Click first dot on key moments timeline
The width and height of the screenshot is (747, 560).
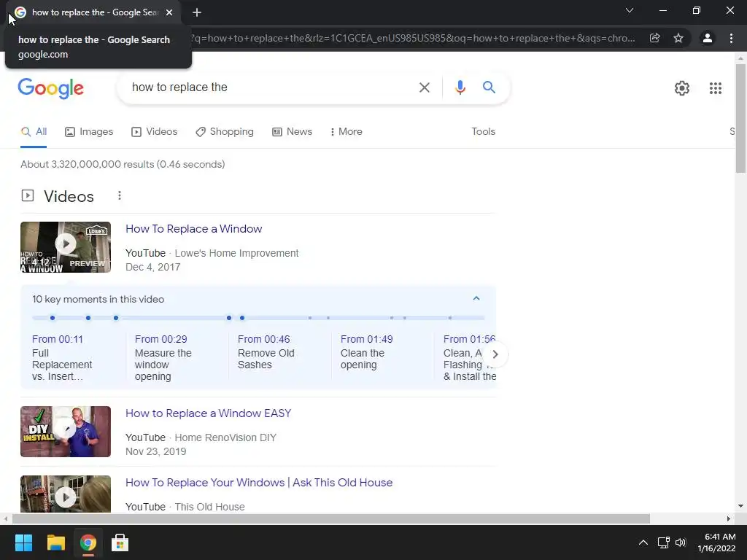(53, 318)
